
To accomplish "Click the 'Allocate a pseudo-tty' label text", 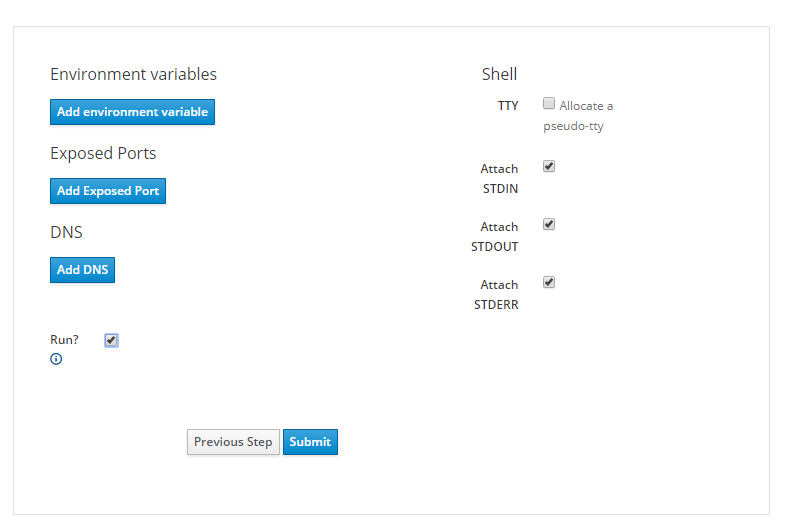I will point(578,116).
